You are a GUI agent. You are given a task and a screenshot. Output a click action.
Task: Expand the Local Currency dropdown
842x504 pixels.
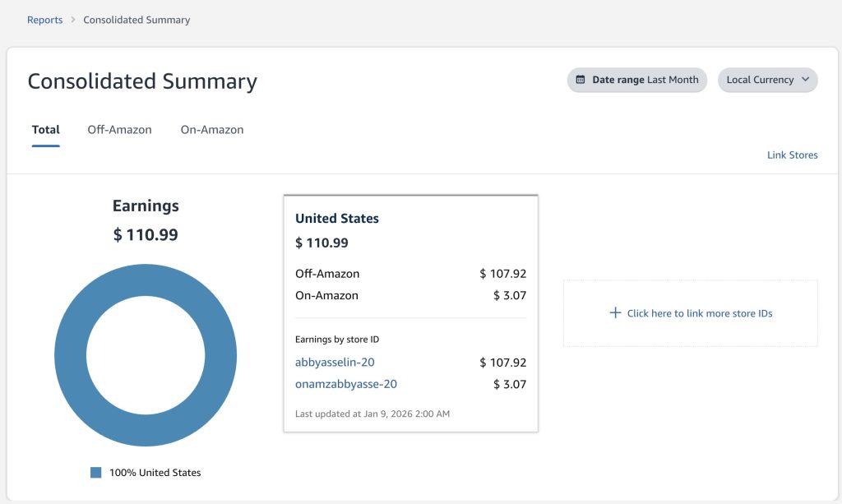pyautogui.click(x=767, y=80)
